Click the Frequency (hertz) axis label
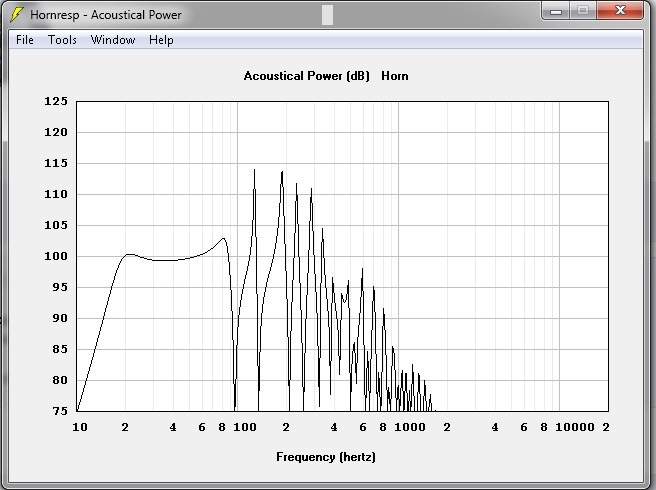Viewport: 656px width, 490px height. (326, 457)
